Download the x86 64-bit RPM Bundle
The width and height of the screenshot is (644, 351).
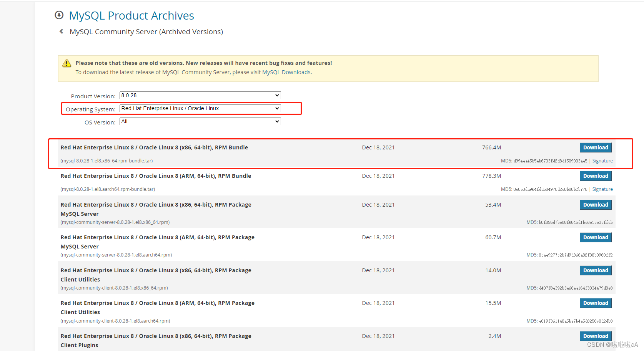click(596, 147)
